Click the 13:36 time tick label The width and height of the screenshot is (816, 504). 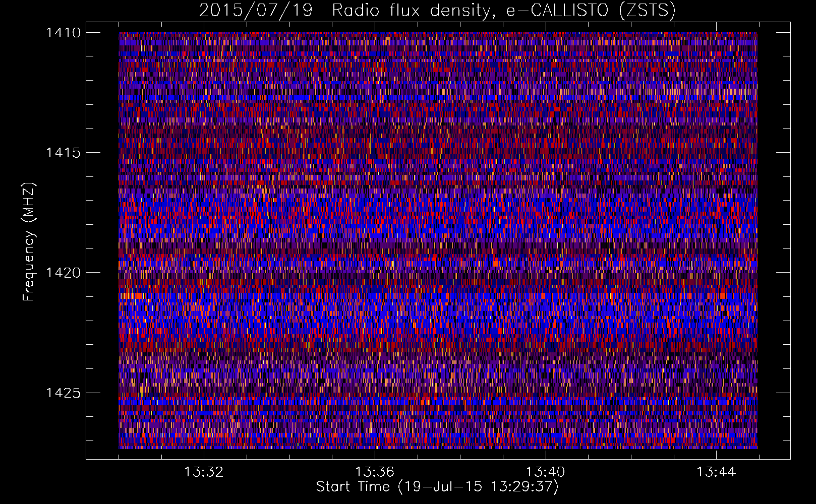(x=375, y=472)
